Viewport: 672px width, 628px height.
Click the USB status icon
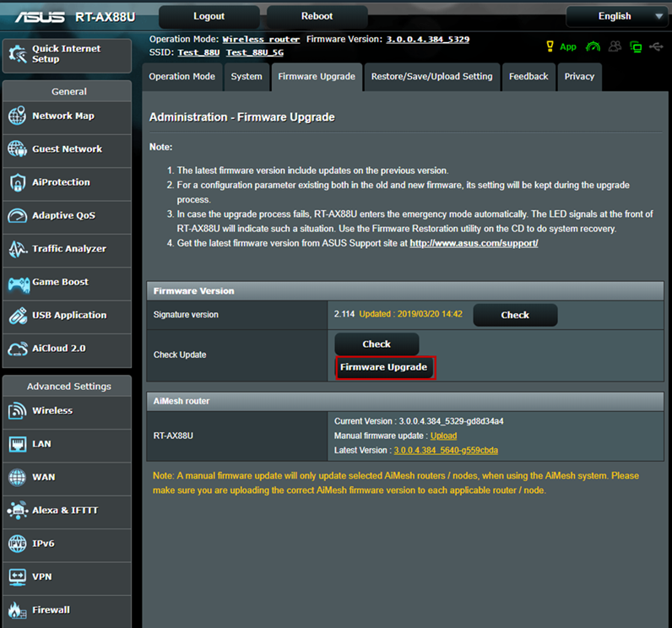click(657, 46)
